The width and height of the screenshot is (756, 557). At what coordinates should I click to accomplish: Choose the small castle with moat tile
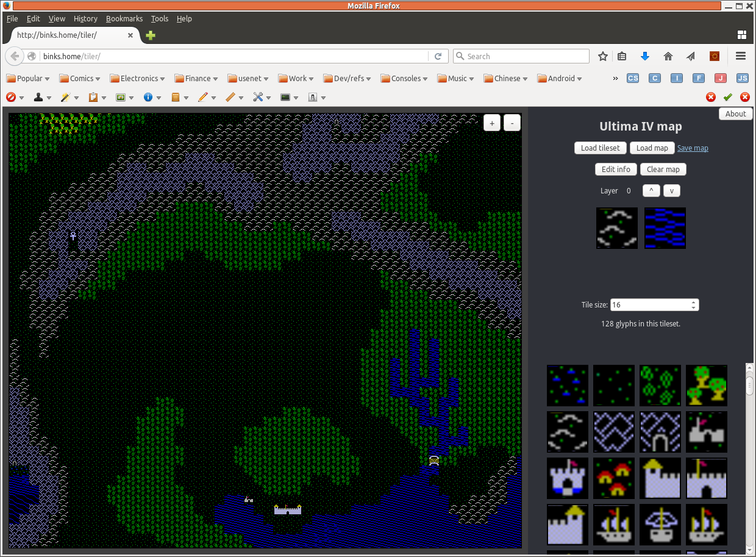click(x=568, y=478)
